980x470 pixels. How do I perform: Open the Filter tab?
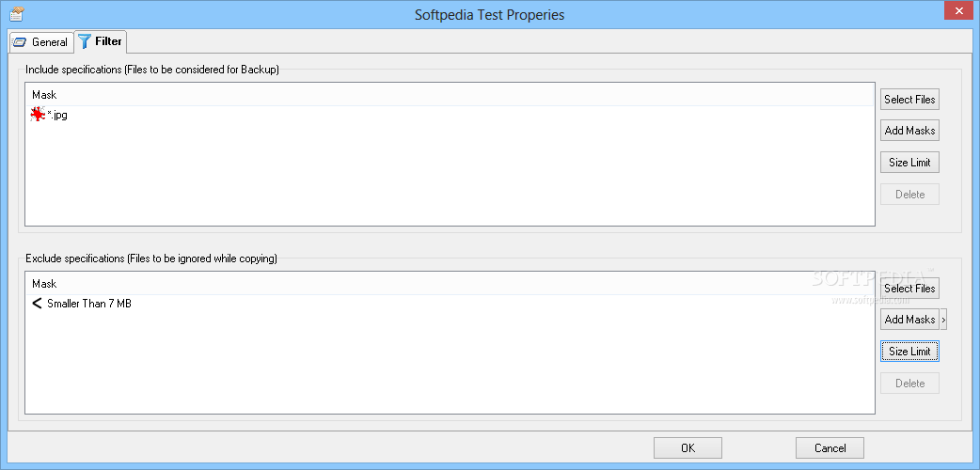coord(101,42)
